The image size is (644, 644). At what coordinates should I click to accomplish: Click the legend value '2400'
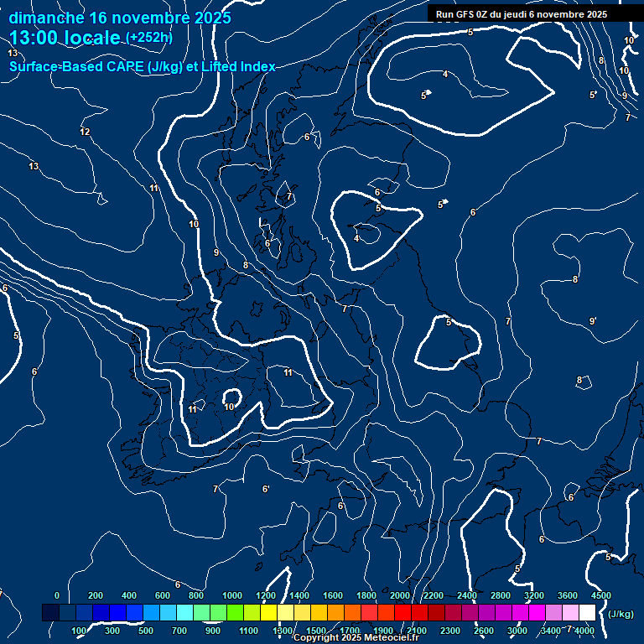pyautogui.click(x=467, y=595)
